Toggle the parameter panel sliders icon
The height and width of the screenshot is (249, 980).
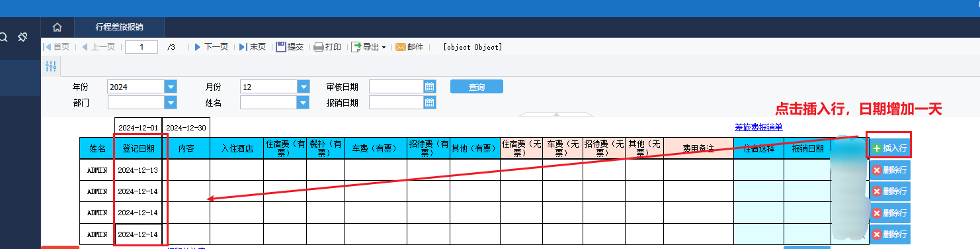click(51, 66)
